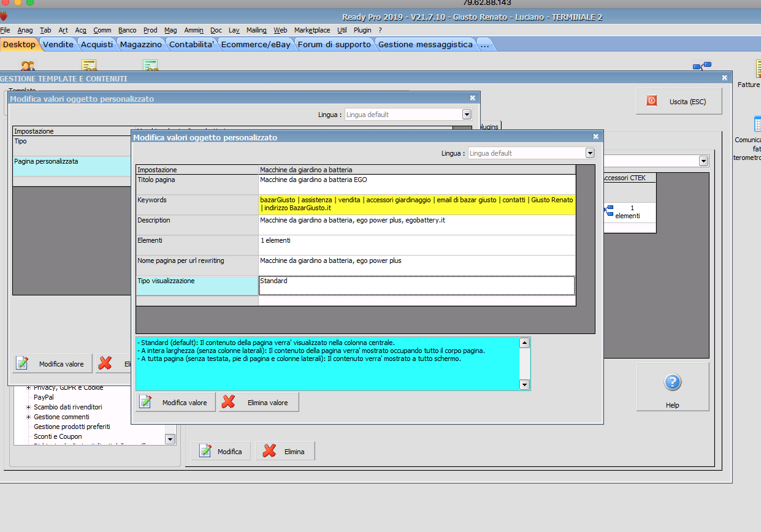Open the Ammin menu
The width and height of the screenshot is (761, 532).
194,30
